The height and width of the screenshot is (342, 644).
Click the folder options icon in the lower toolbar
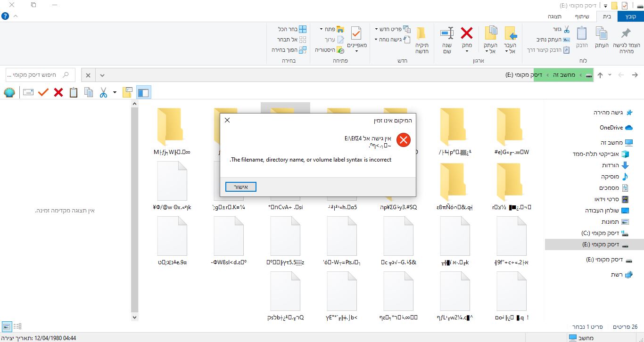pos(127,92)
